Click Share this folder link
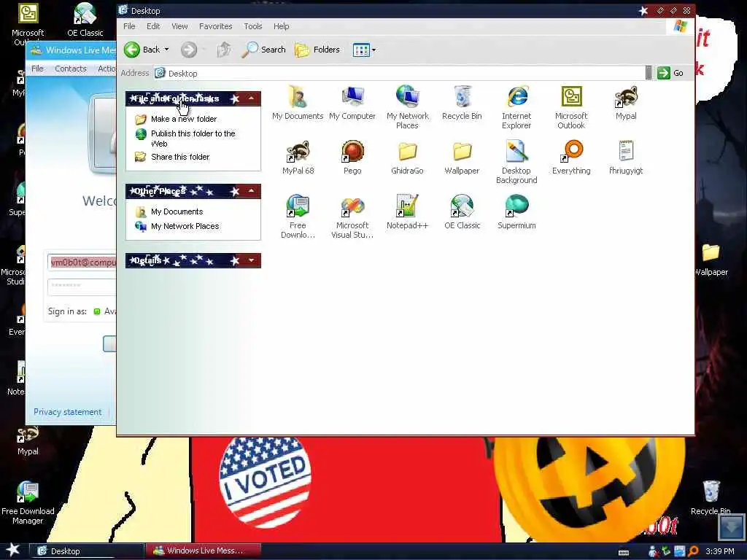The height and width of the screenshot is (560, 747). (x=180, y=157)
